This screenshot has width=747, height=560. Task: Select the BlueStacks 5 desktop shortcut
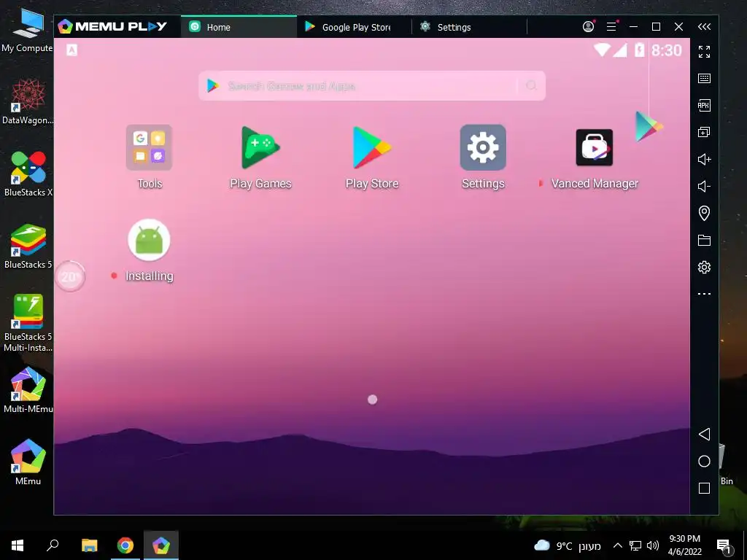[28, 246]
